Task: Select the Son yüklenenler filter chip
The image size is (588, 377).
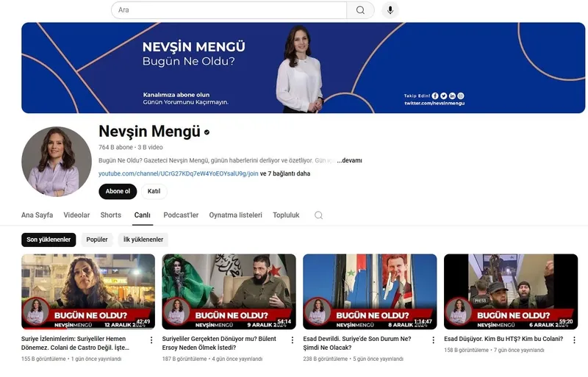Action: pos(49,240)
